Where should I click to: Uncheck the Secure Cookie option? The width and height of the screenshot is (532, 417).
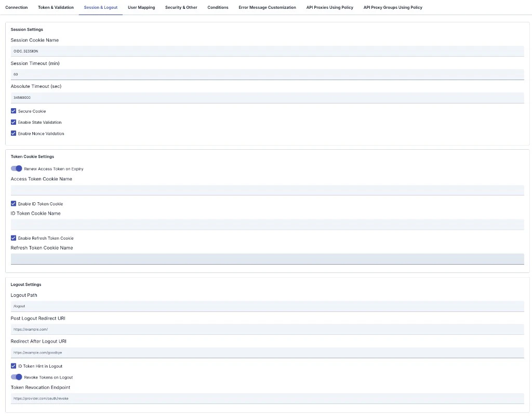point(14,111)
